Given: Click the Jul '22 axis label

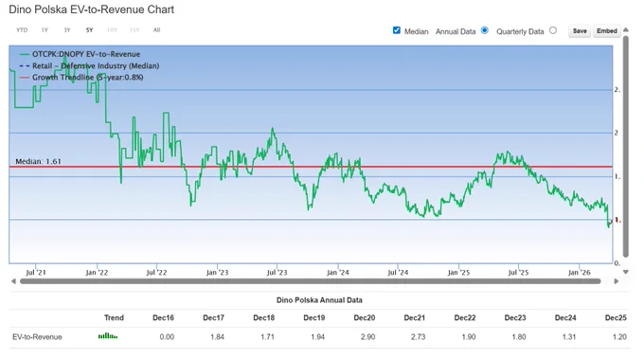Looking at the screenshot, I should [x=156, y=272].
